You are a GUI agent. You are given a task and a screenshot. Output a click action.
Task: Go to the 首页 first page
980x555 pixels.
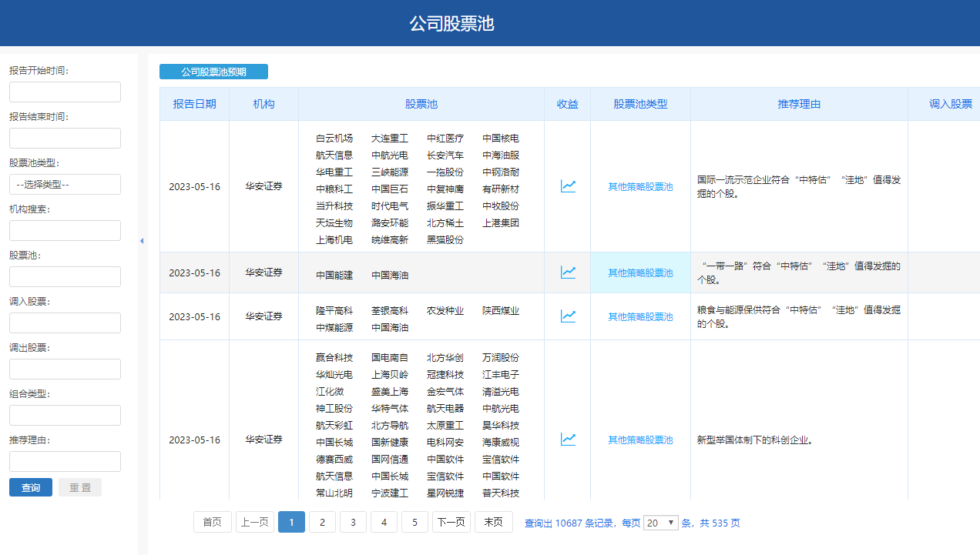point(213,522)
